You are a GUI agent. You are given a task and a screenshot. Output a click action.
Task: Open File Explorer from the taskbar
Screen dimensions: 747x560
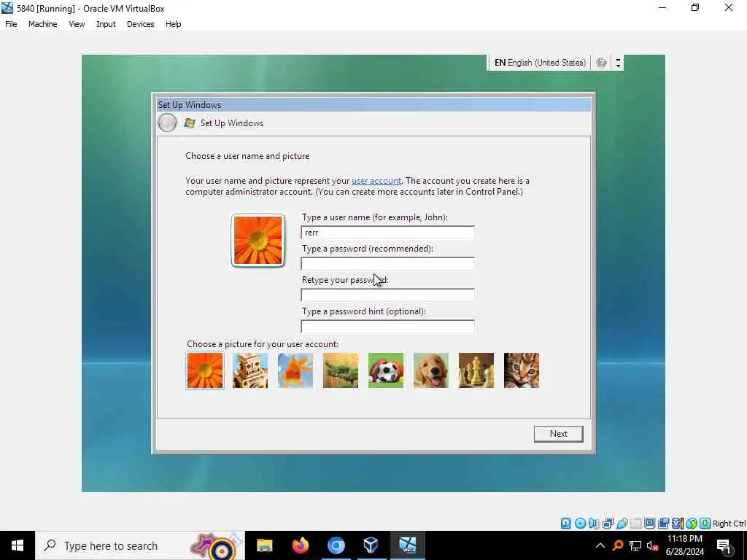(264, 545)
